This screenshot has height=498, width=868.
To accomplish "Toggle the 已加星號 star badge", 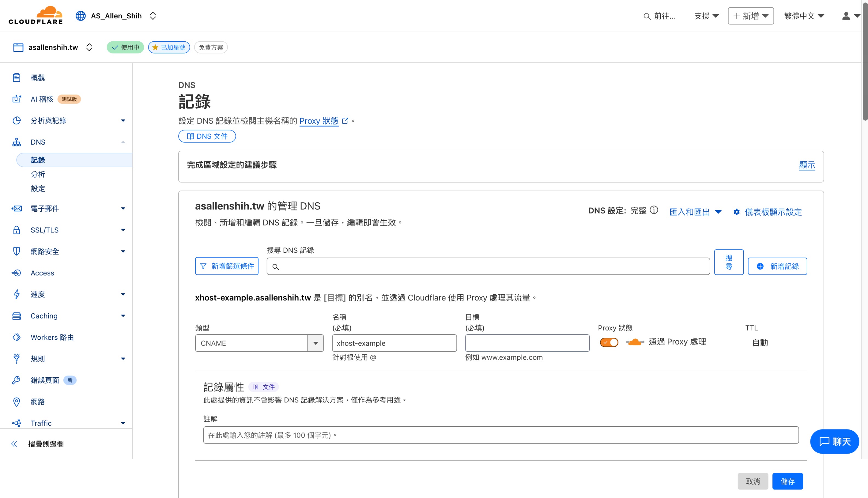I will pyautogui.click(x=169, y=47).
